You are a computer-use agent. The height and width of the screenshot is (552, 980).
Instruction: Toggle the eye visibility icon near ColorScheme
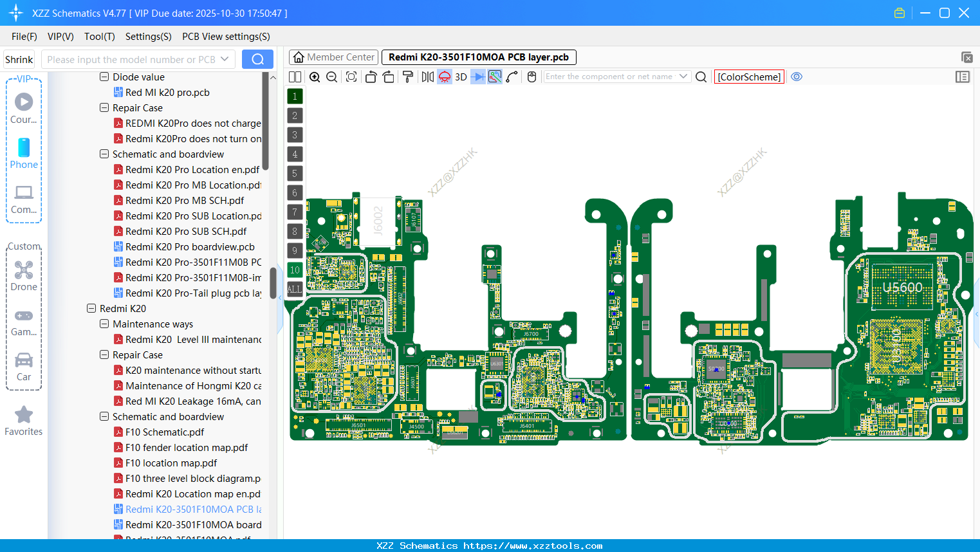tap(796, 76)
